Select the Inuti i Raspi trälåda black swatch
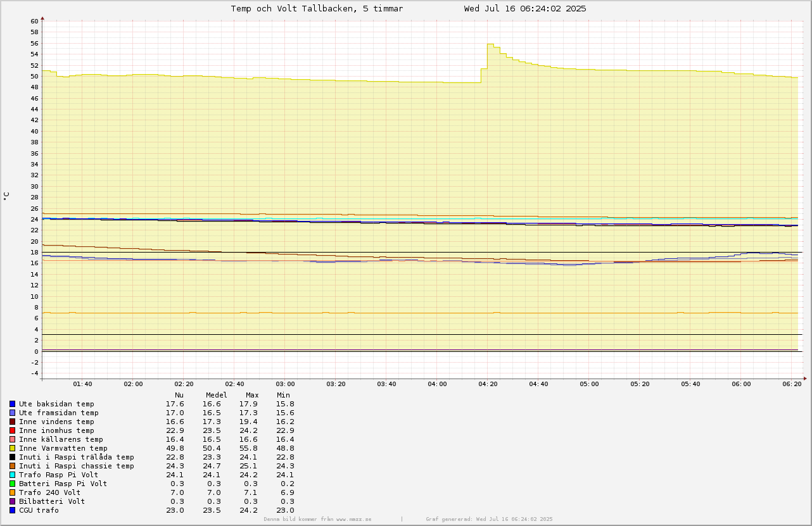 (12, 457)
